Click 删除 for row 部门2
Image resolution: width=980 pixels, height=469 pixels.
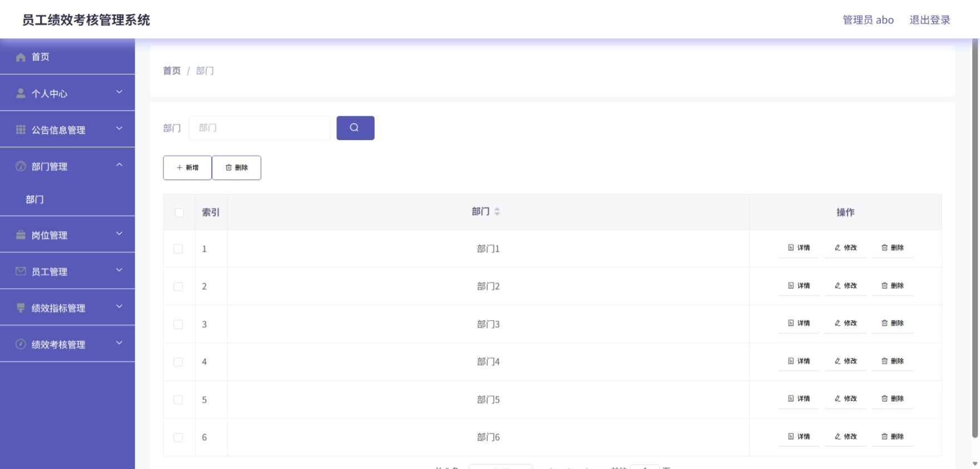893,286
